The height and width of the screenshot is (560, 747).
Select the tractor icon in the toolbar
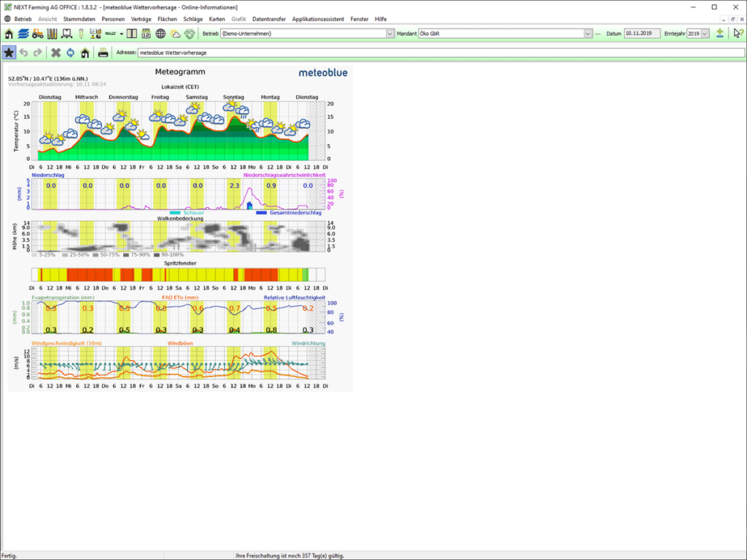[x=36, y=33]
